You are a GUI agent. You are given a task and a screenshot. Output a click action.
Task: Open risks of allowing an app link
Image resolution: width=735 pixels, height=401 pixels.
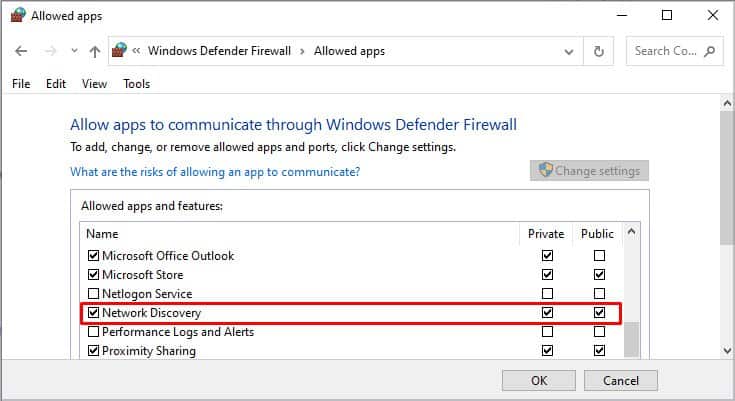point(215,172)
